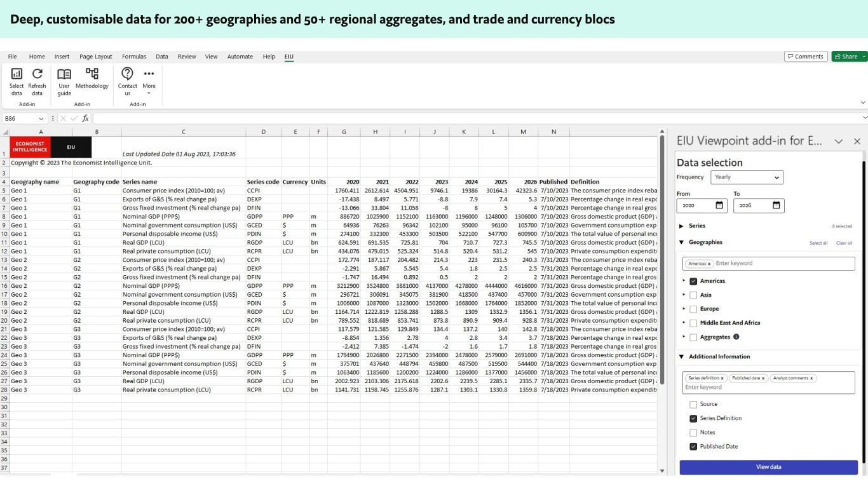Remove the Series definition tag
This screenshot has width=868, height=488.
tap(722, 378)
